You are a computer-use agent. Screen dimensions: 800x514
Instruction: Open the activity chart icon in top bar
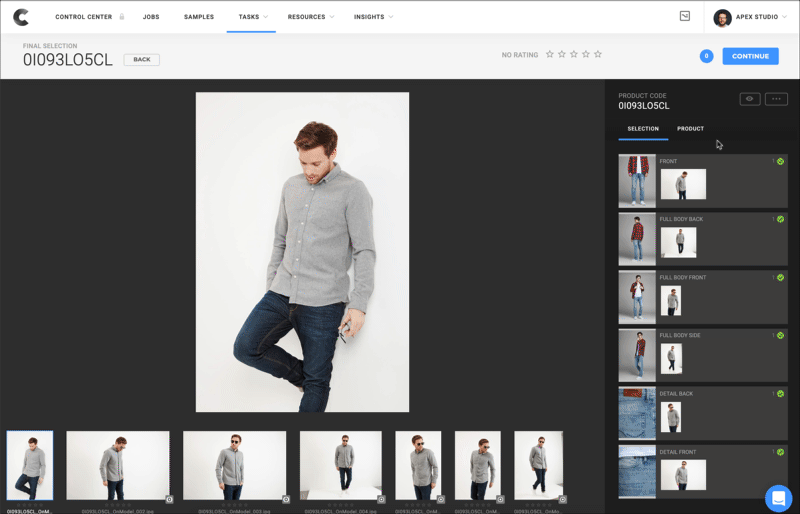[x=684, y=16]
